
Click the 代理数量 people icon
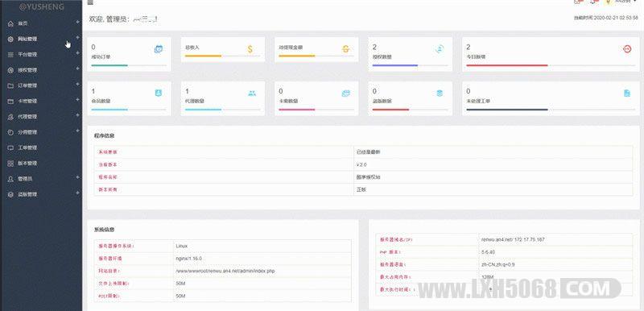coord(252,93)
